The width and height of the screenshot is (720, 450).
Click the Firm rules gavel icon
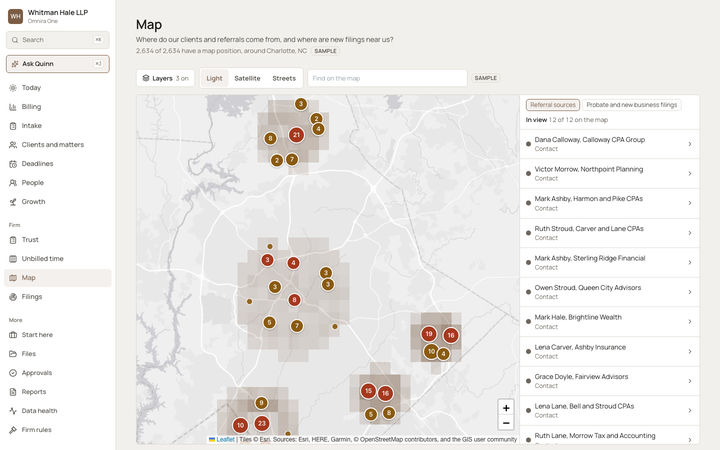[13, 430]
